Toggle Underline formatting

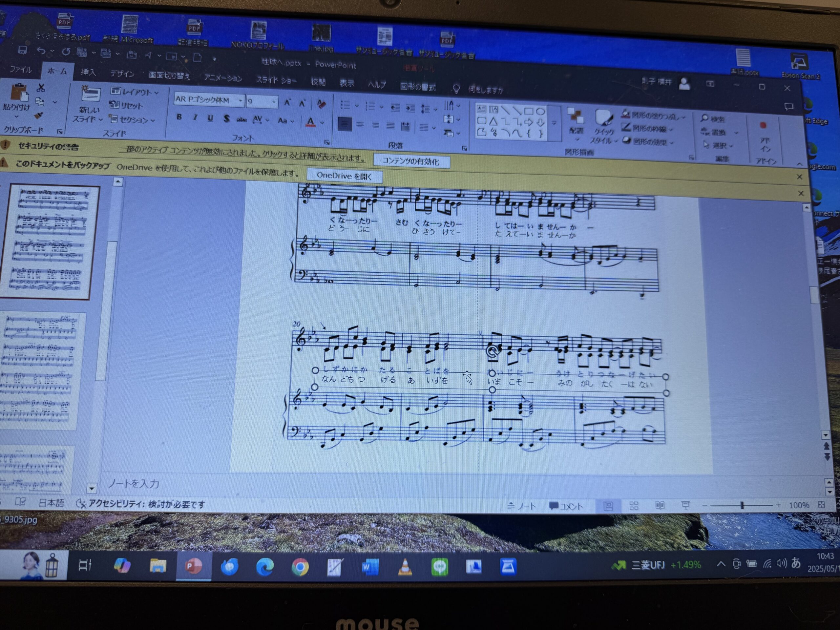click(210, 118)
